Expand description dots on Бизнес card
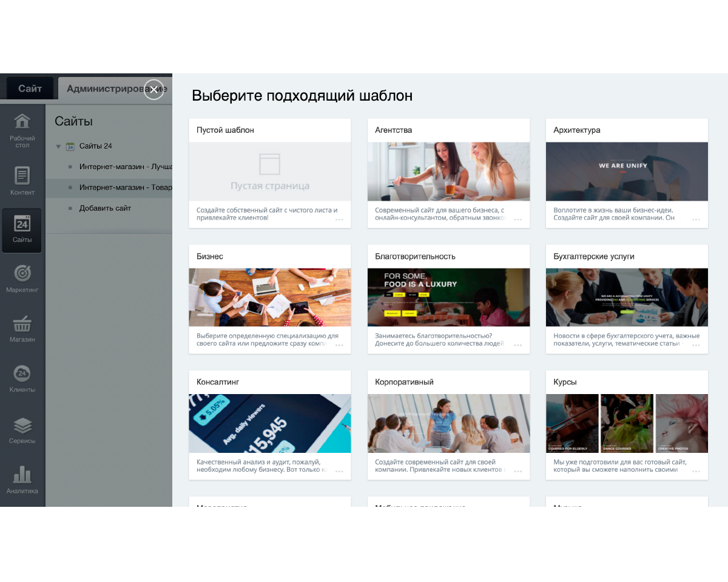This screenshot has height=582, width=728. point(339,345)
